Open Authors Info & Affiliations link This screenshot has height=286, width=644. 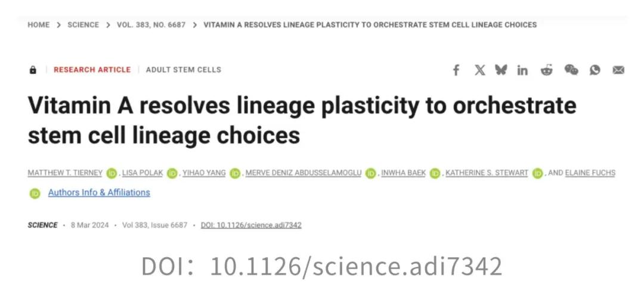coord(99,192)
